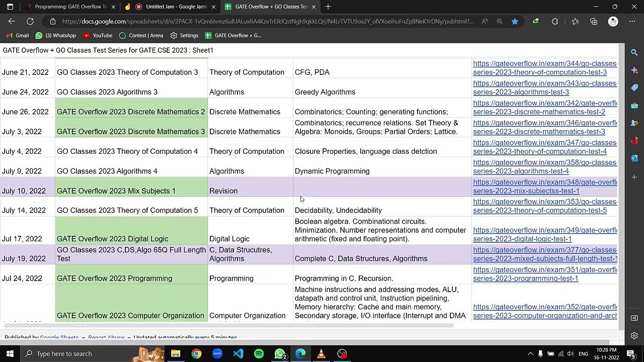Launch Google Chrome from the taskbar

196,353
